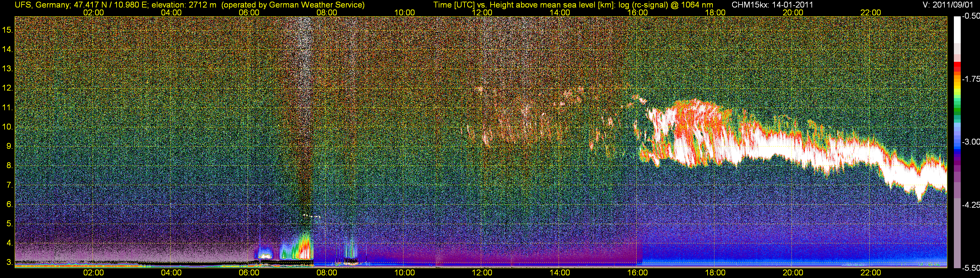Click the height axis label '8.'
Image resolution: width=980 pixels, height=278 pixels.
click(10, 166)
